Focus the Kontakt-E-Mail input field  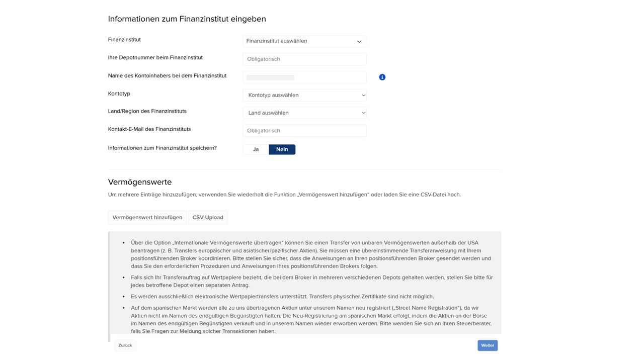(304, 131)
